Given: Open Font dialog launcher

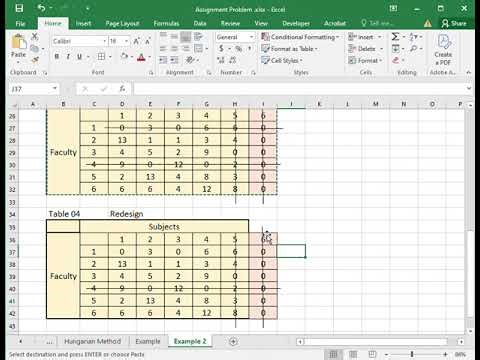Looking at the screenshot, I should tap(151, 73).
